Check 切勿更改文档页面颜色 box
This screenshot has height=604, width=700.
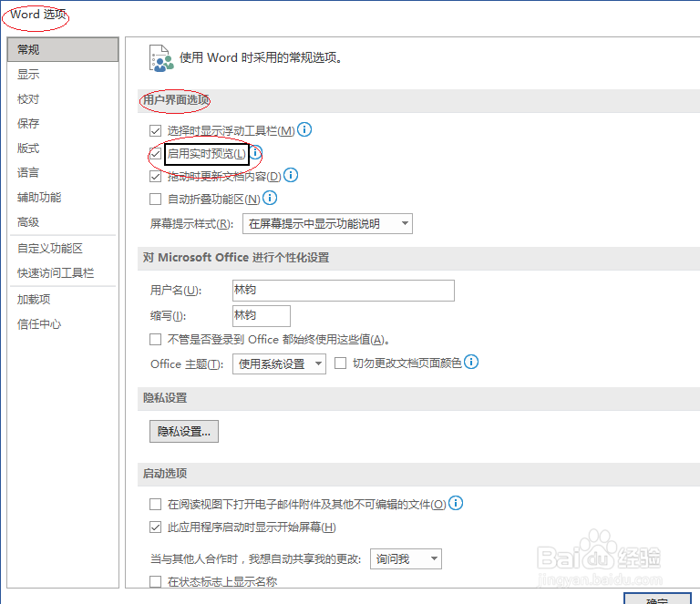pyautogui.click(x=340, y=363)
